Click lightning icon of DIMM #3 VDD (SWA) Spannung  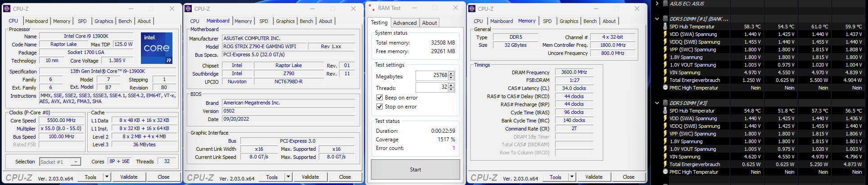[x=665, y=118]
